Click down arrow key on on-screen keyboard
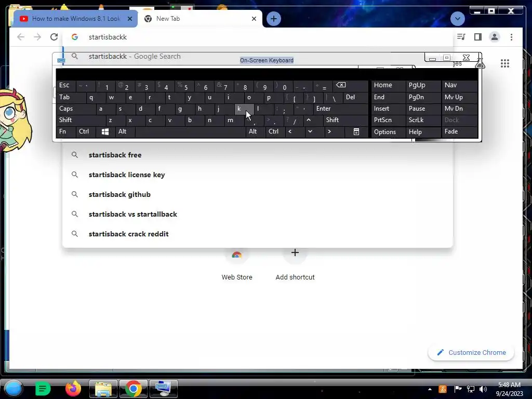Viewport: 532px width, 399px height. point(314,131)
